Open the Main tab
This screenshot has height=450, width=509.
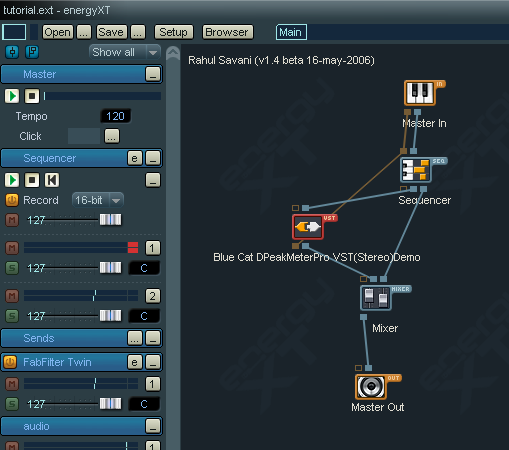click(x=291, y=32)
